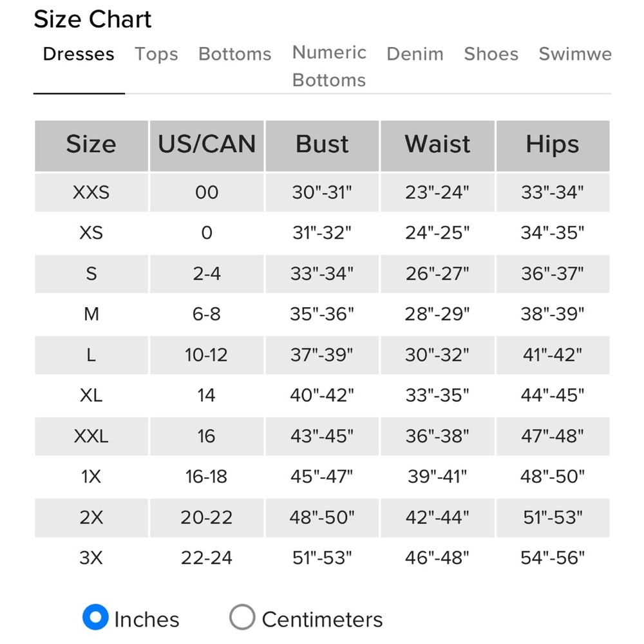Click the Bust column header
The image size is (644, 644).
pyautogui.click(x=322, y=146)
